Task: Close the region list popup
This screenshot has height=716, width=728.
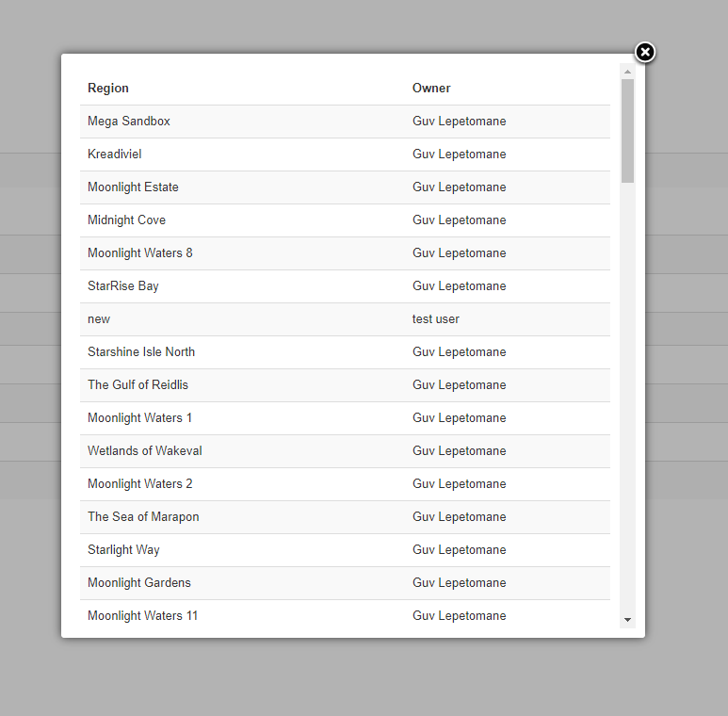Action: coord(645,52)
